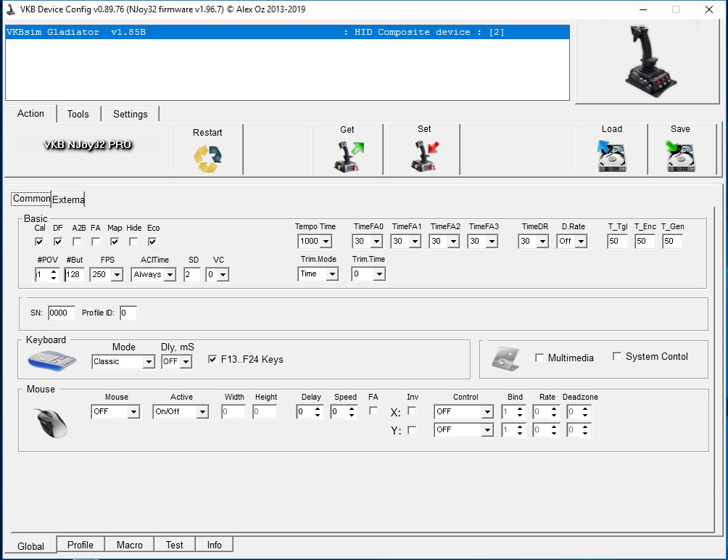This screenshot has height=560, width=728.
Task: Open the Trim.Time dropdown
Action: [380, 274]
